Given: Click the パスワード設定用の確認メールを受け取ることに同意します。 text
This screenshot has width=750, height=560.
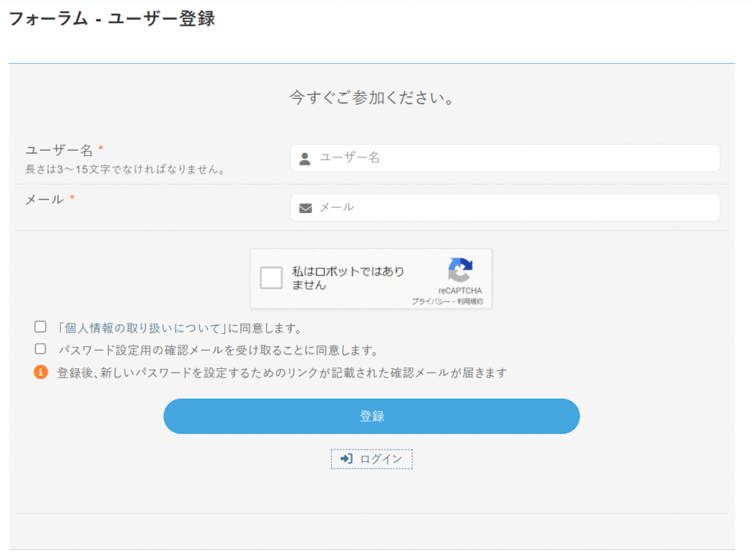Looking at the screenshot, I should 218,351.
